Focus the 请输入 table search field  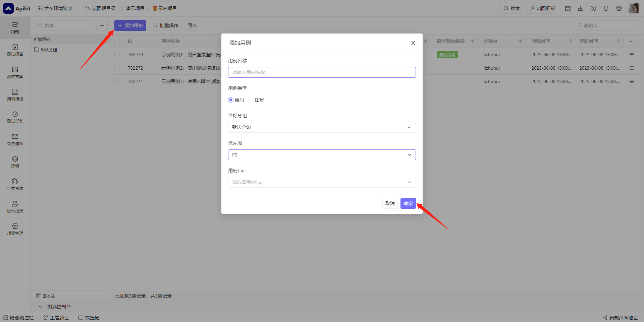click(x=607, y=25)
